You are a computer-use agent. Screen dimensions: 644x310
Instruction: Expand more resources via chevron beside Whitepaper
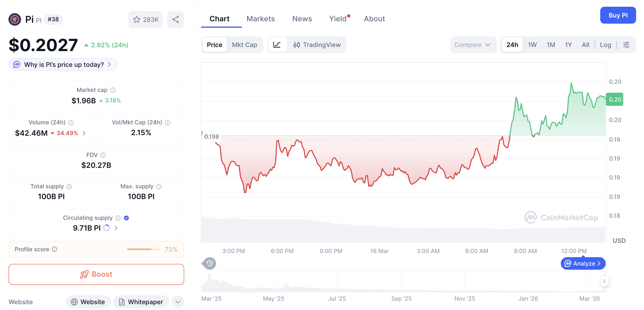pyautogui.click(x=177, y=302)
